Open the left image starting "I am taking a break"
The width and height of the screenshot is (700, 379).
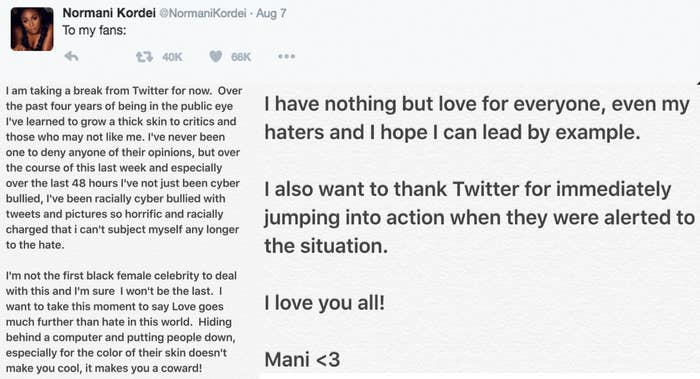pyautogui.click(x=124, y=230)
